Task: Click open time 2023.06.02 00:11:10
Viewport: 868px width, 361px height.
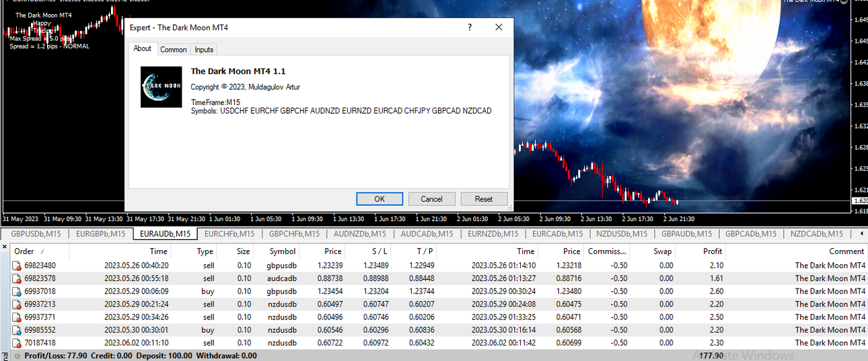Action: 136,343
